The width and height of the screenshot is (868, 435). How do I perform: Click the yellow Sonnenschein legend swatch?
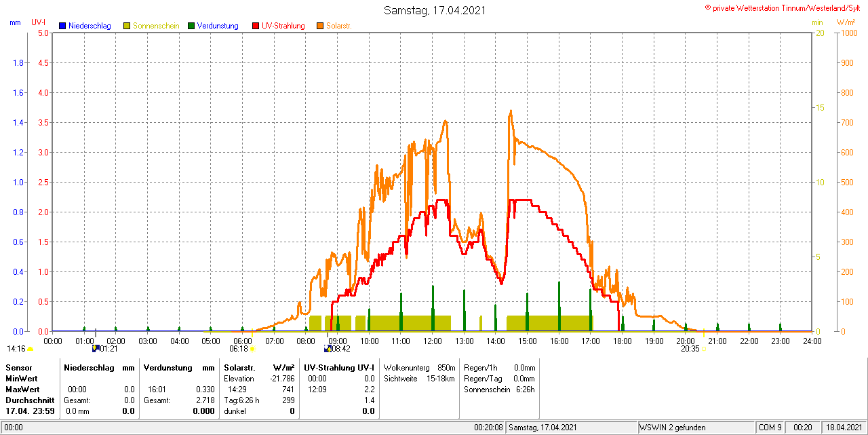coord(127,26)
